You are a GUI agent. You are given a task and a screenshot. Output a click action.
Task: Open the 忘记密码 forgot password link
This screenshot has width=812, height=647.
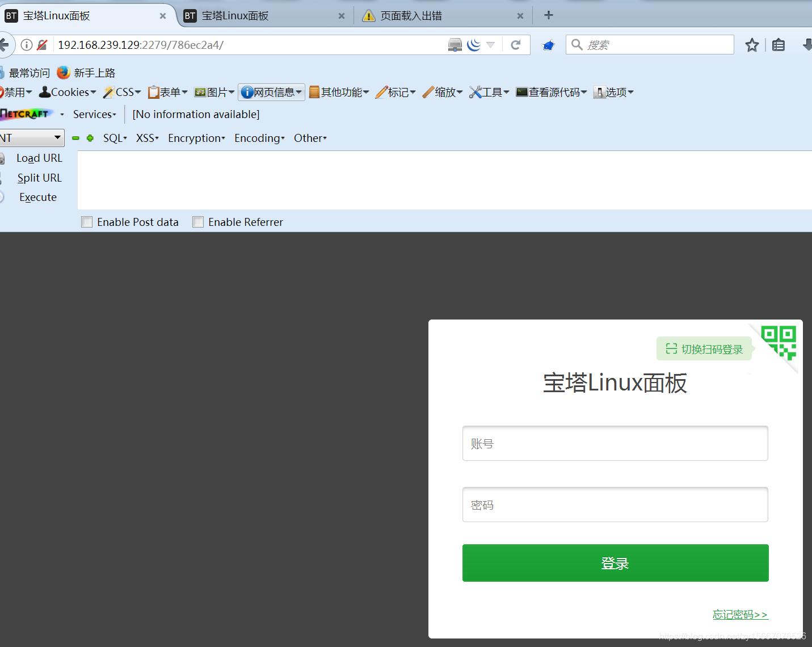pos(740,614)
